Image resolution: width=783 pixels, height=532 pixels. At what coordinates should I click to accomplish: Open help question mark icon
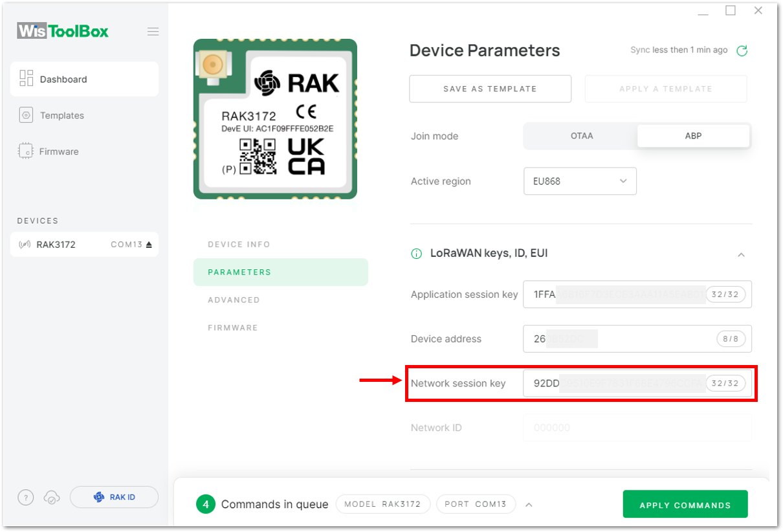[x=25, y=497]
